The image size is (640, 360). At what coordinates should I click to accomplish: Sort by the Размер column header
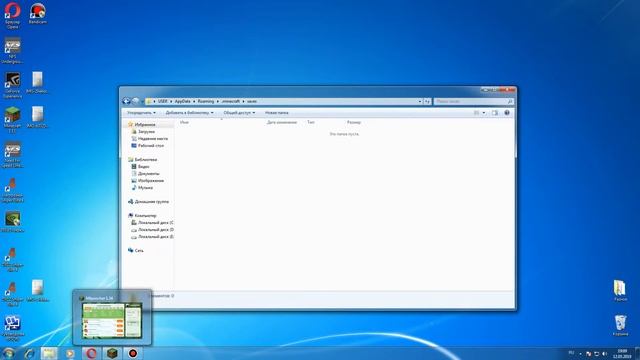[354, 122]
